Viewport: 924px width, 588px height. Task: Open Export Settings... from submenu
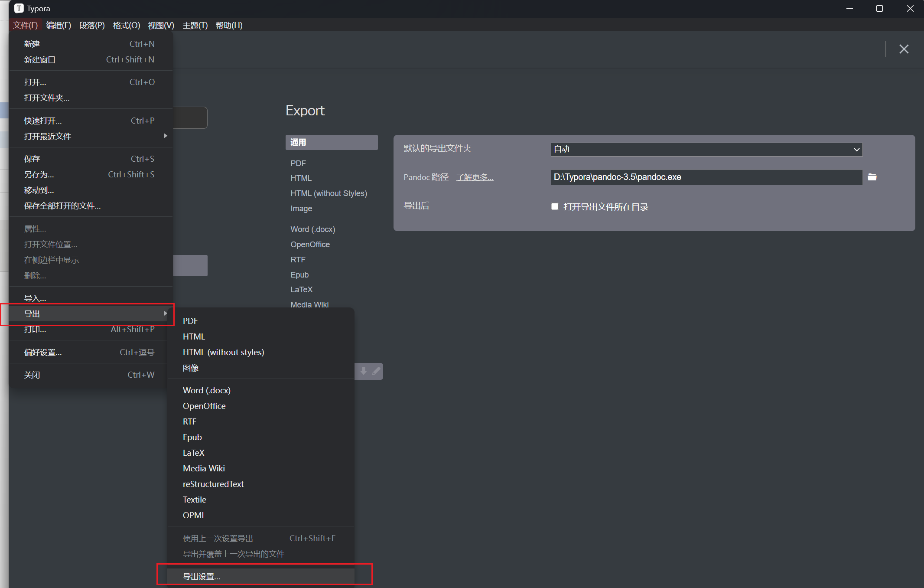pyautogui.click(x=261, y=576)
